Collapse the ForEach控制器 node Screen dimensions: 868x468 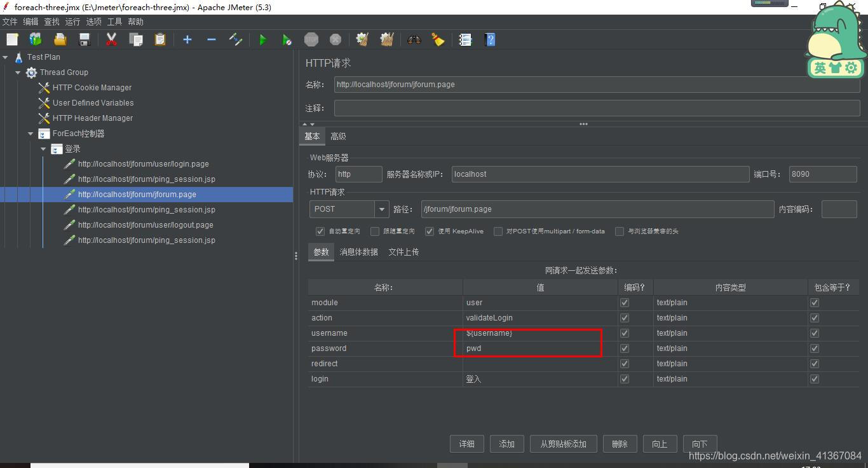[x=31, y=134]
